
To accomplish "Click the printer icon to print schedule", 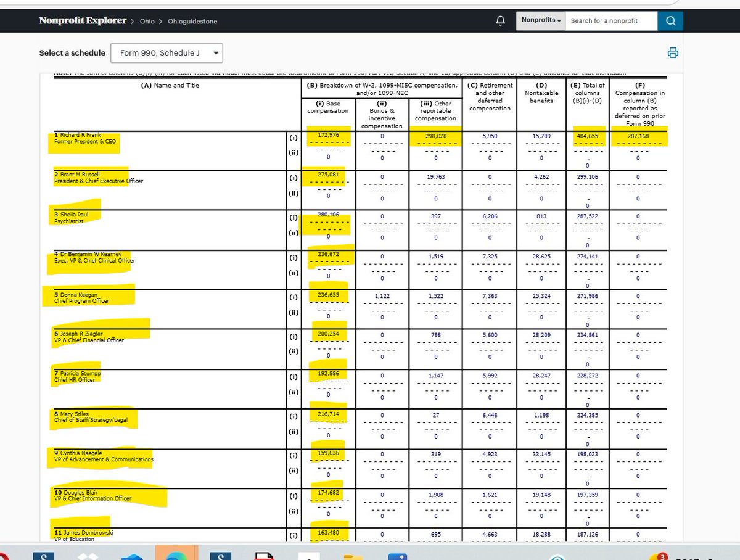I will [673, 52].
